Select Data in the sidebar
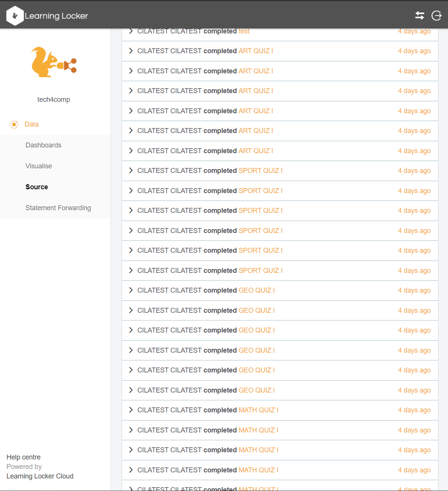448x491 pixels. (x=32, y=124)
